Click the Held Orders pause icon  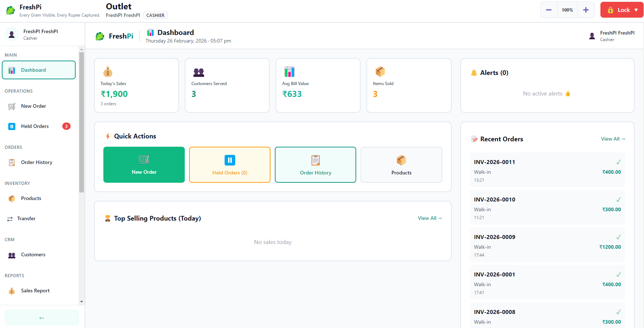12,126
